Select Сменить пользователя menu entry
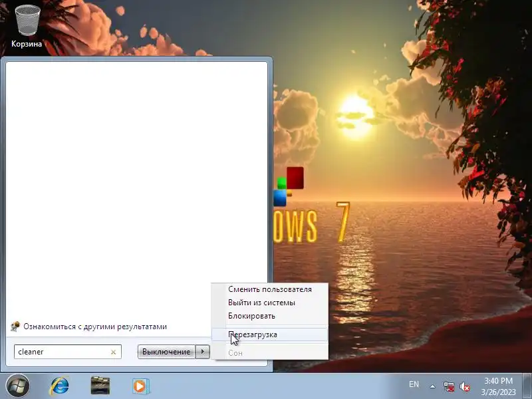 pos(270,289)
